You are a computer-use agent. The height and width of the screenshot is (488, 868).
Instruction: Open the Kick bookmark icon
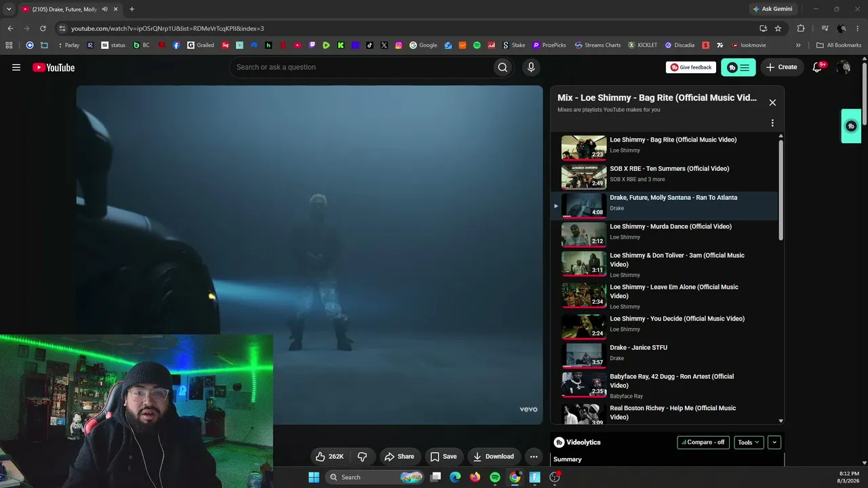(340, 45)
